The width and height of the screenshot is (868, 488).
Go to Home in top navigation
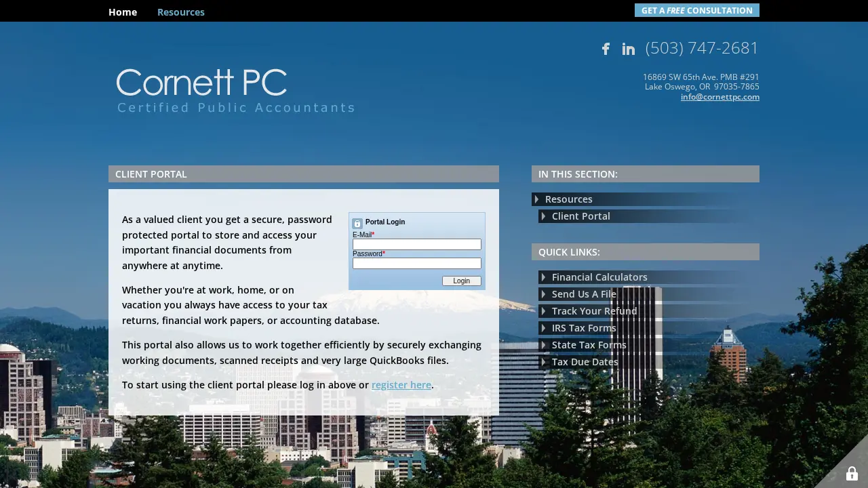123,12
